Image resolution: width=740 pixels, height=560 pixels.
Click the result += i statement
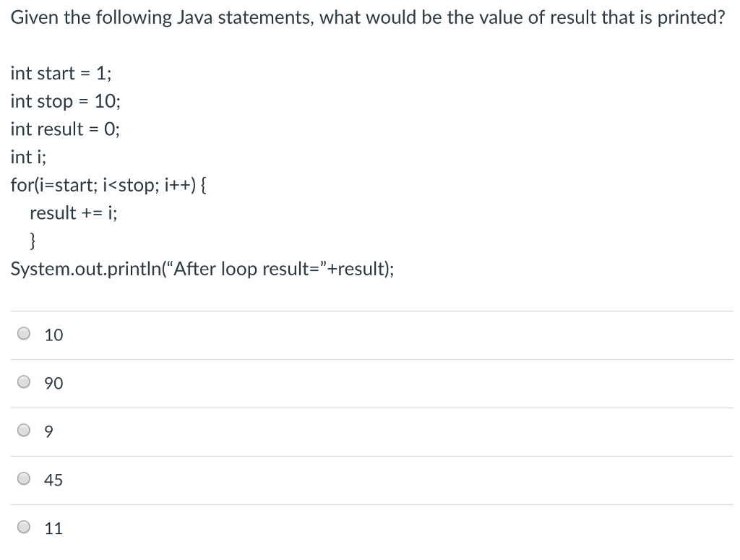tap(72, 212)
